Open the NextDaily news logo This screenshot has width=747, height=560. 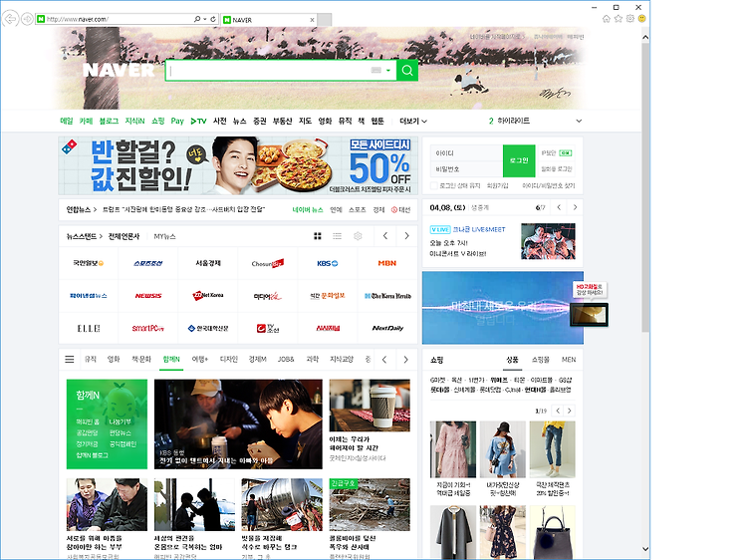[x=387, y=329]
